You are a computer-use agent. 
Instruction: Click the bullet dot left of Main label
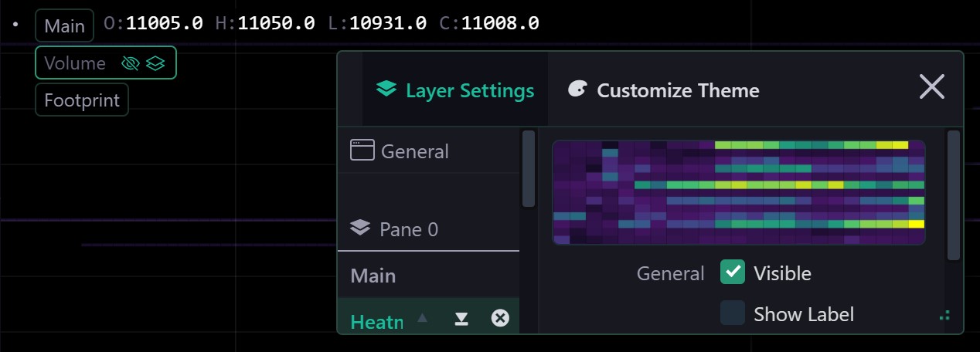[x=15, y=25]
